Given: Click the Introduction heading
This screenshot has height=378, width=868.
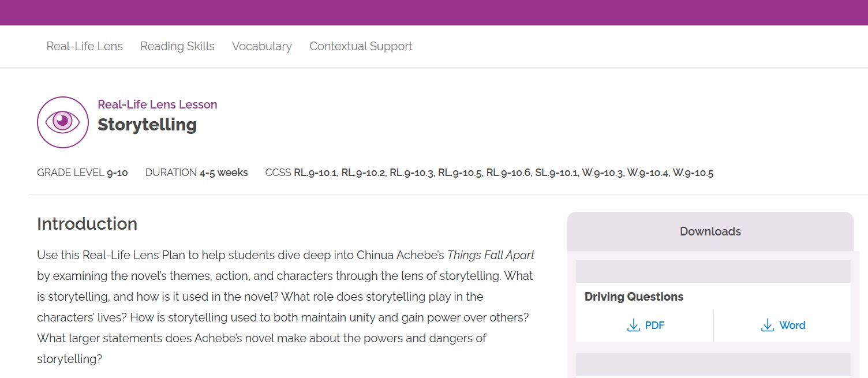Looking at the screenshot, I should pyautogui.click(x=87, y=224).
